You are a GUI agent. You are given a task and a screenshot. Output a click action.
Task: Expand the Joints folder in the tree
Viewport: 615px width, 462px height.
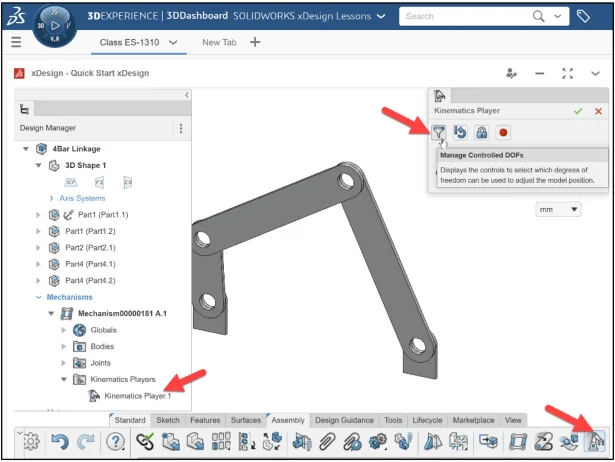tap(65, 362)
